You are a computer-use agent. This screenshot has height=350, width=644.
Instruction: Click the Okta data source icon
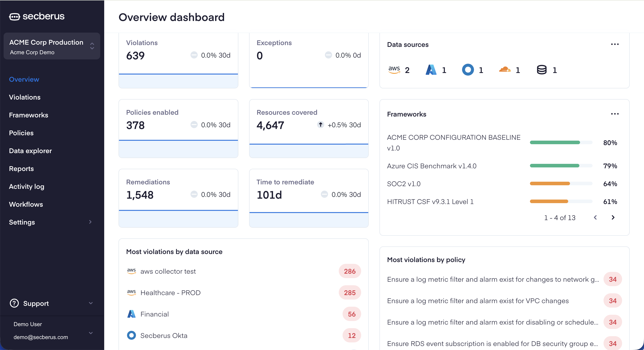pos(468,70)
